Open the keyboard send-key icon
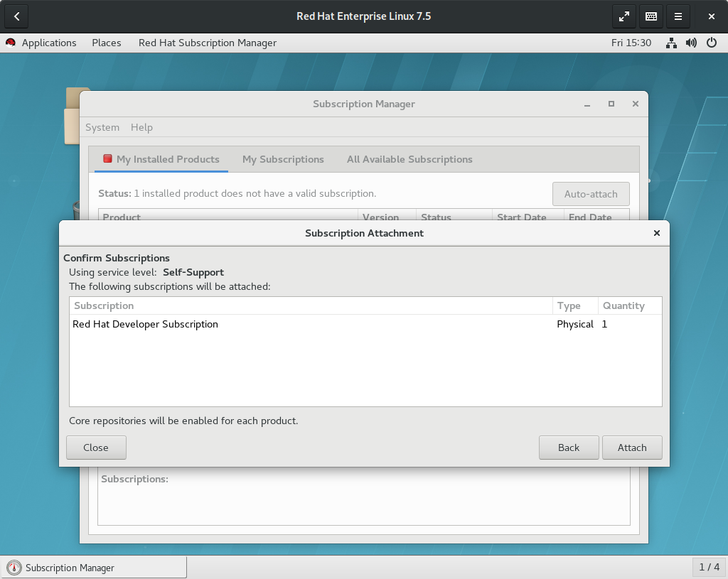Image resolution: width=728 pixels, height=579 pixels. (651, 16)
